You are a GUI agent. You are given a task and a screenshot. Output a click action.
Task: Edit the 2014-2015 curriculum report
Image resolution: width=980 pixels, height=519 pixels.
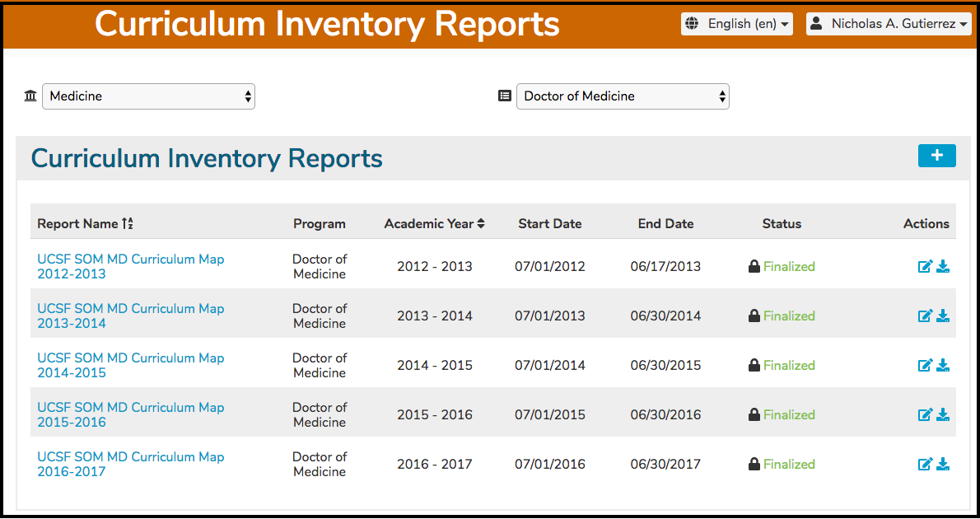(925, 366)
